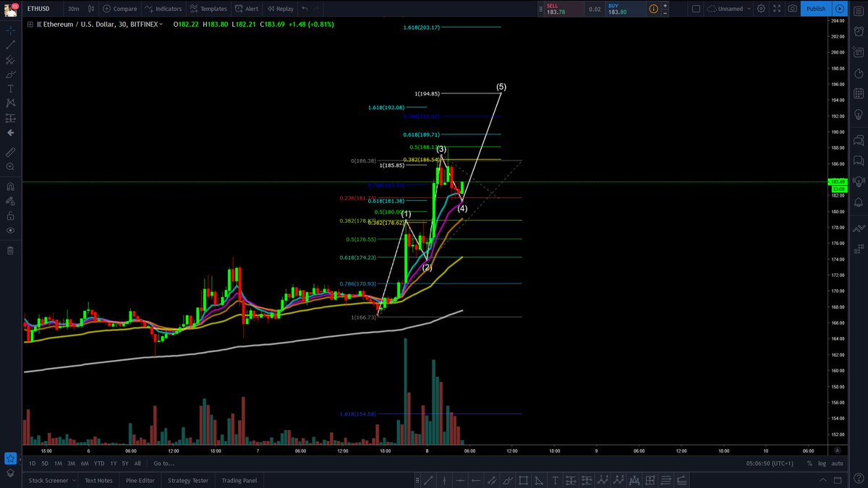
Task: Start bar Replay mode
Action: tap(280, 9)
